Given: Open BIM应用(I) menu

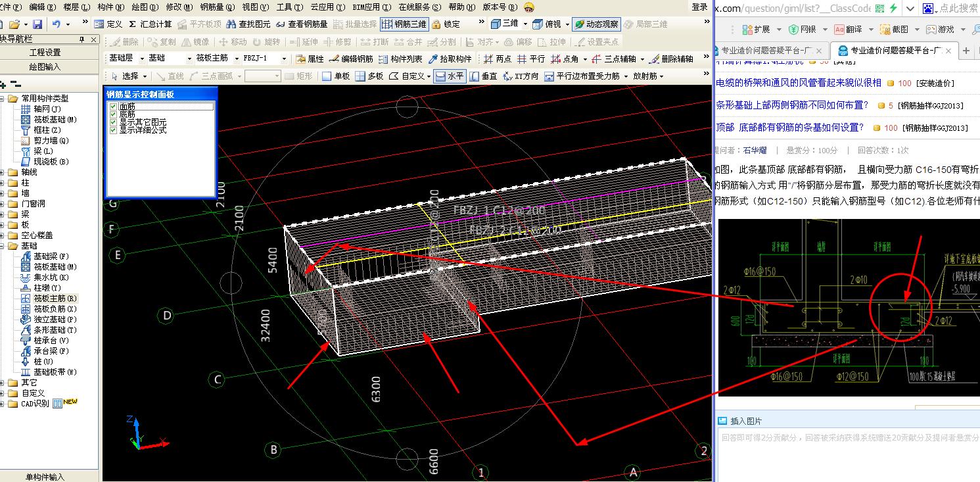Looking at the screenshot, I should [x=371, y=7].
